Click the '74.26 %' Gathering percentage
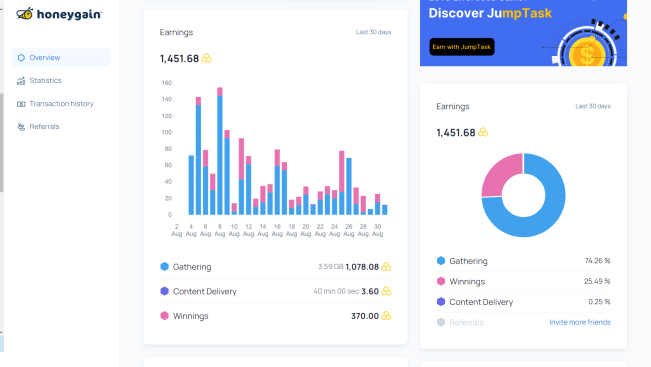 click(x=597, y=261)
